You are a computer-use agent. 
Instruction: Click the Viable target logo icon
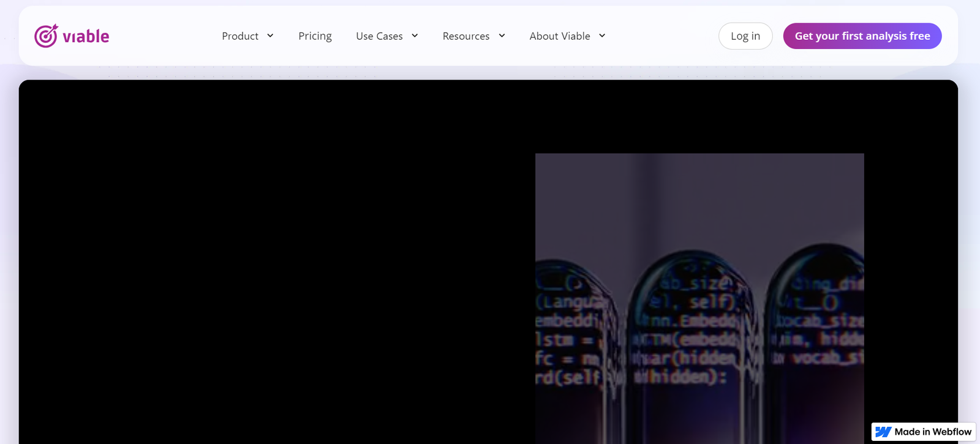(x=46, y=36)
